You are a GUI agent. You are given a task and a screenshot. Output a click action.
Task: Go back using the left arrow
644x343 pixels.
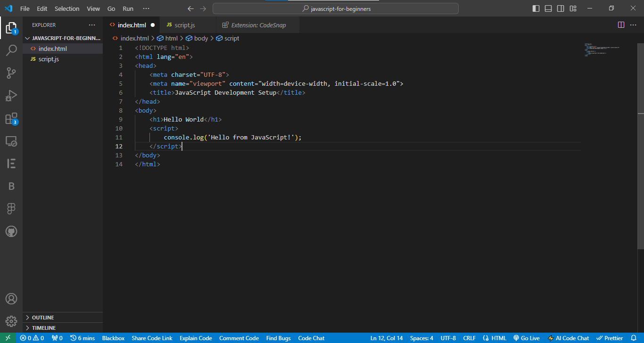coord(190,8)
